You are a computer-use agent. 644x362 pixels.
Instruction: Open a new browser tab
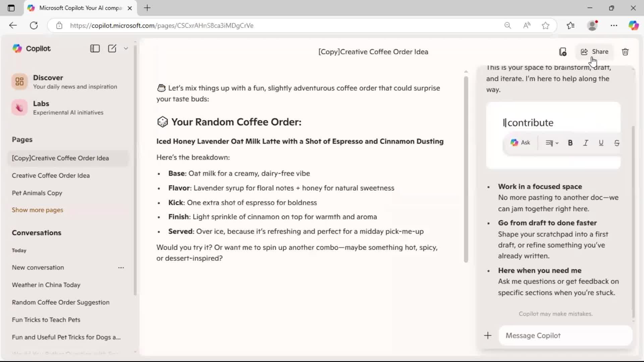147,8
